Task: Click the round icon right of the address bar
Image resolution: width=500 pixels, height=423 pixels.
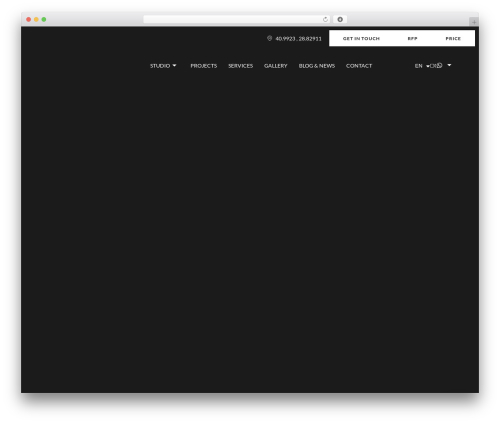Action: coord(340,20)
